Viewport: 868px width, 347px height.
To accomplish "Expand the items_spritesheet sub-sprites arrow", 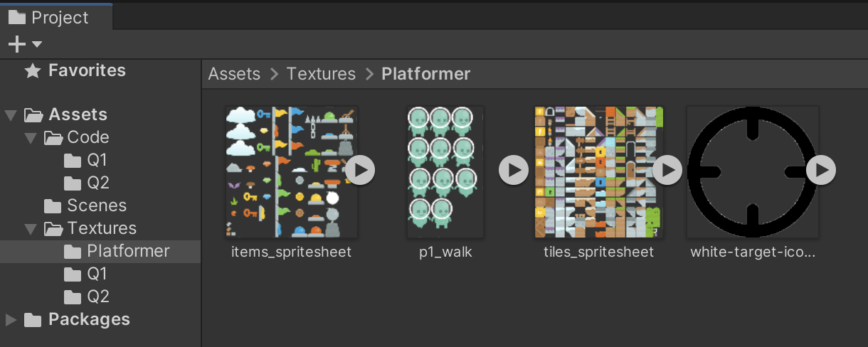I will [x=360, y=171].
